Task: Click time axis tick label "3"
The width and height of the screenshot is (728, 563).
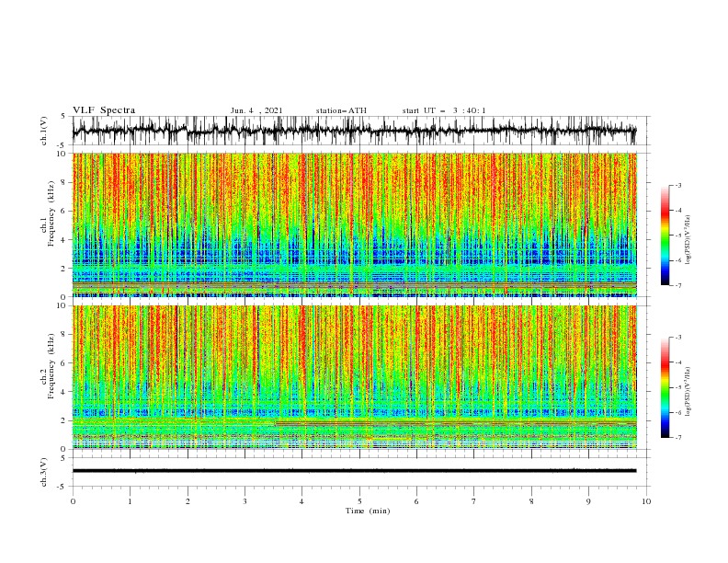Action: [x=245, y=501]
